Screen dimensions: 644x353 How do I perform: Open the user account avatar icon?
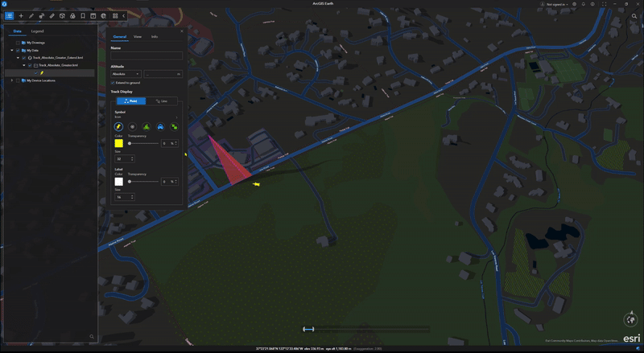[543, 4]
